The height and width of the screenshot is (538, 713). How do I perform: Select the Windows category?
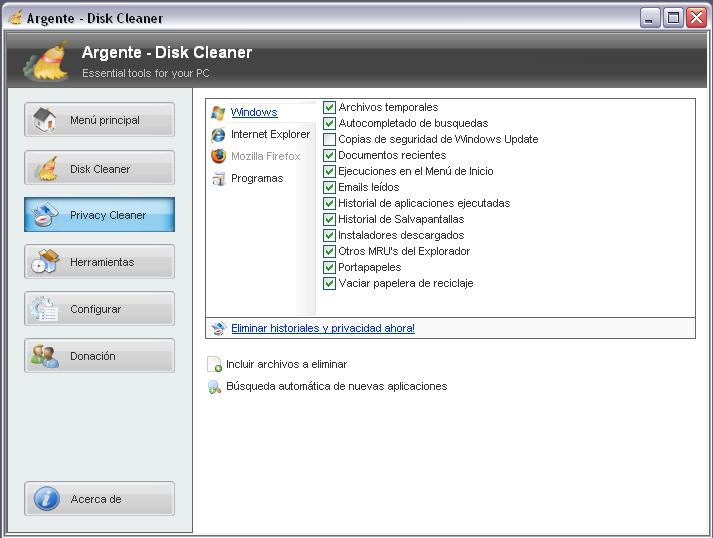click(x=254, y=112)
